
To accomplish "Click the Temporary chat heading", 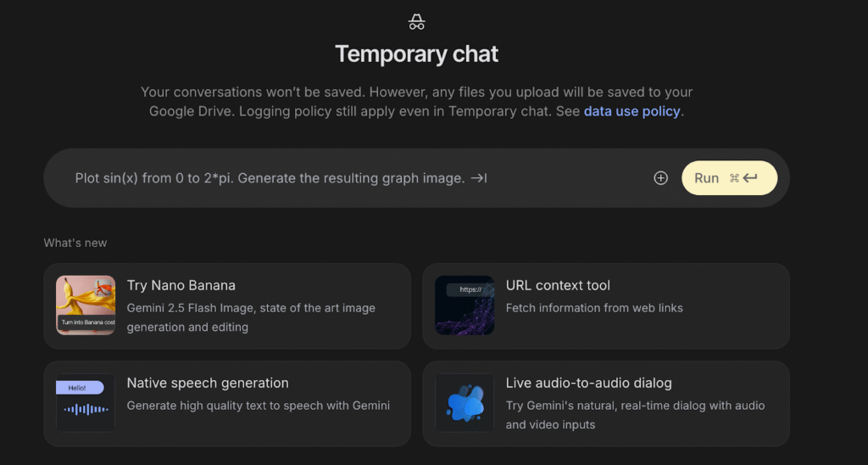I will click(416, 54).
